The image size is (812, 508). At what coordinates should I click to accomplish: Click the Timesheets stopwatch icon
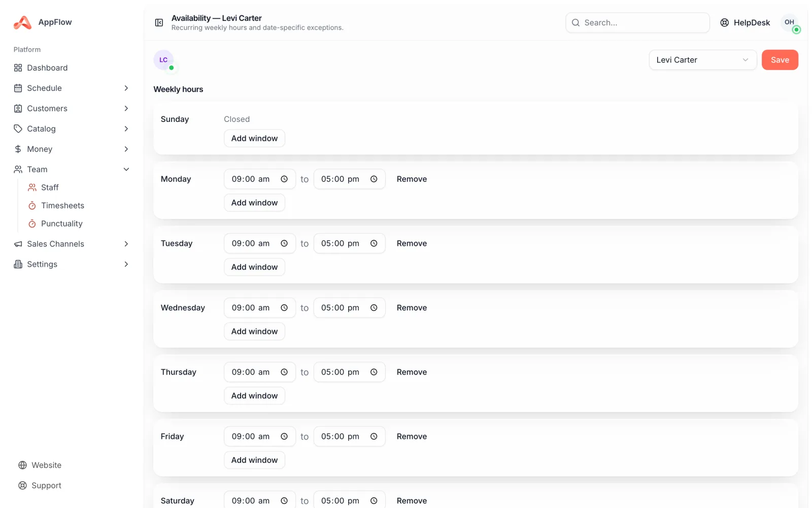[x=32, y=205]
